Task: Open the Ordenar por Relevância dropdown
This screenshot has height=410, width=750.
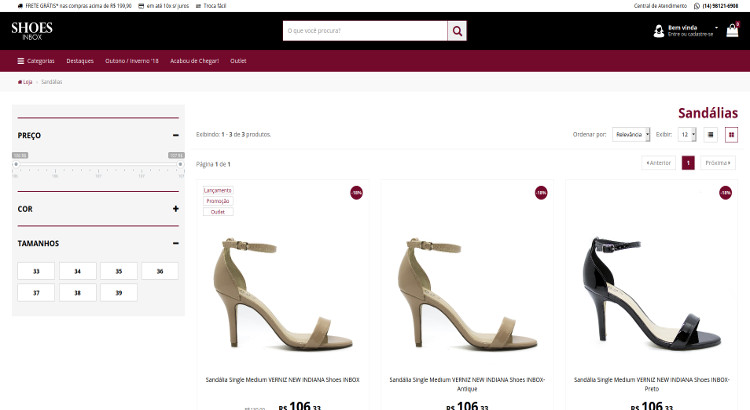Action: [x=631, y=135]
